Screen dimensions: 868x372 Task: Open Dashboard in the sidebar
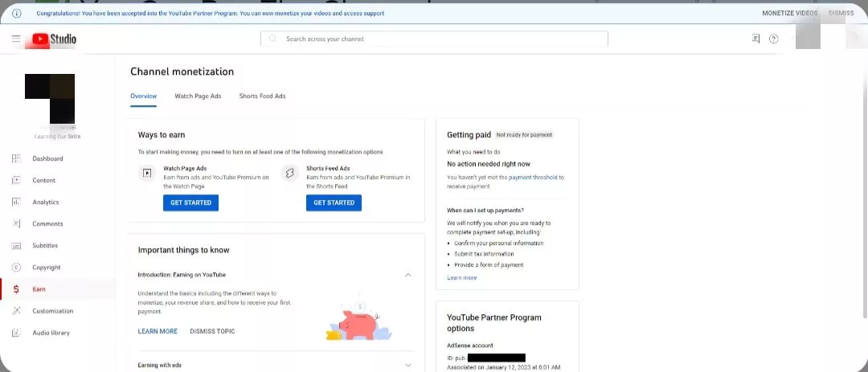pyautogui.click(x=58, y=158)
